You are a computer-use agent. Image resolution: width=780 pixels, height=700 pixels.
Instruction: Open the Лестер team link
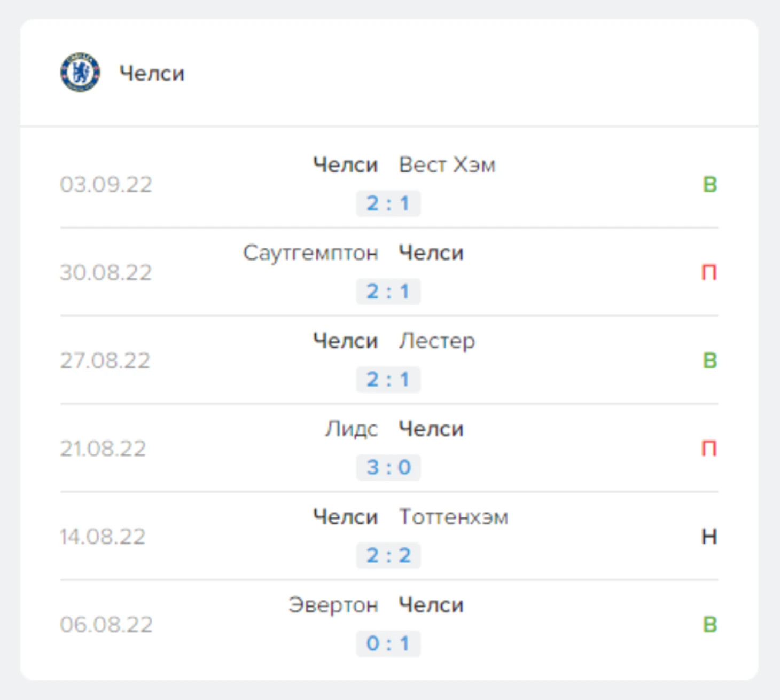click(x=437, y=341)
